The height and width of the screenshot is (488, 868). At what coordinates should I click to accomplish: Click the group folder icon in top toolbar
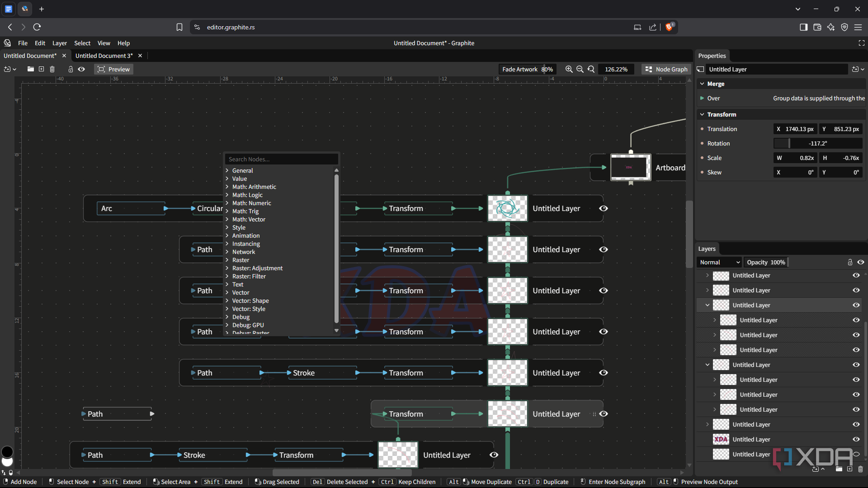click(30, 69)
